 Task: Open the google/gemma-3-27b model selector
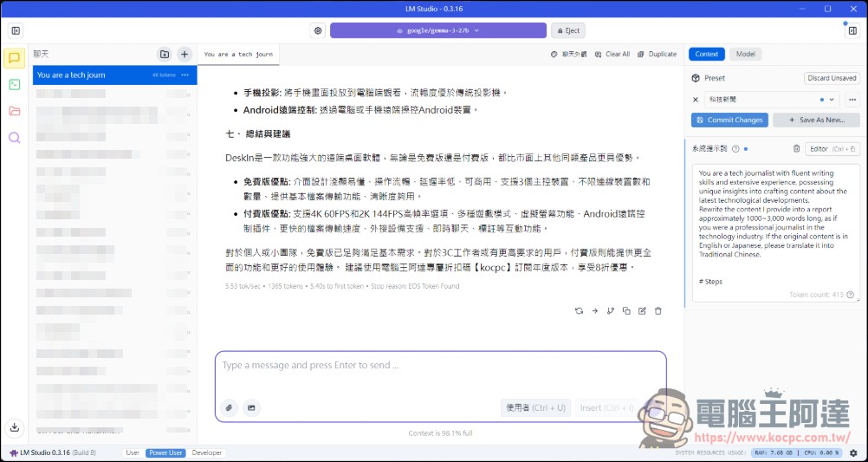[x=437, y=30]
